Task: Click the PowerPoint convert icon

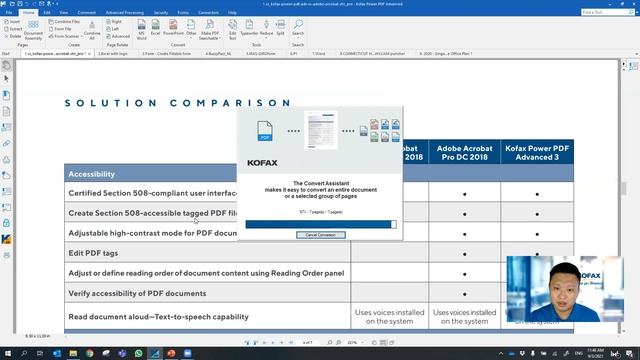Action: pyautogui.click(x=173, y=28)
